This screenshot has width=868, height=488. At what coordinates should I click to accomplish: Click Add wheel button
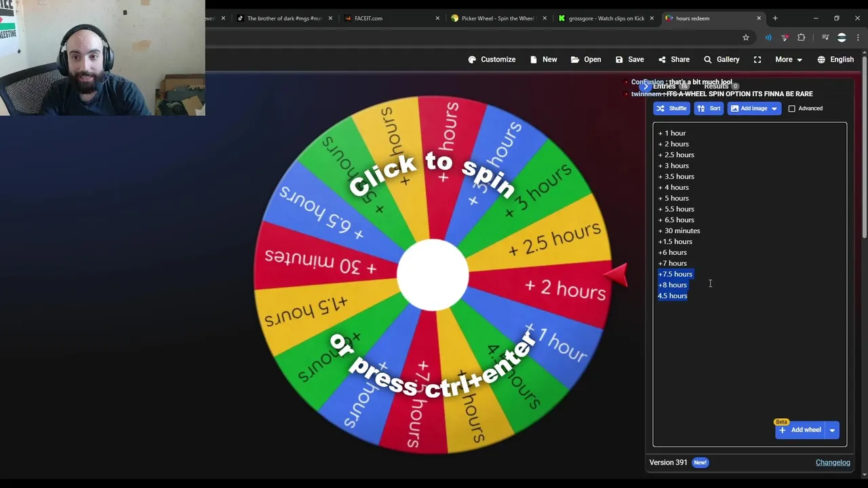click(x=800, y=430)
